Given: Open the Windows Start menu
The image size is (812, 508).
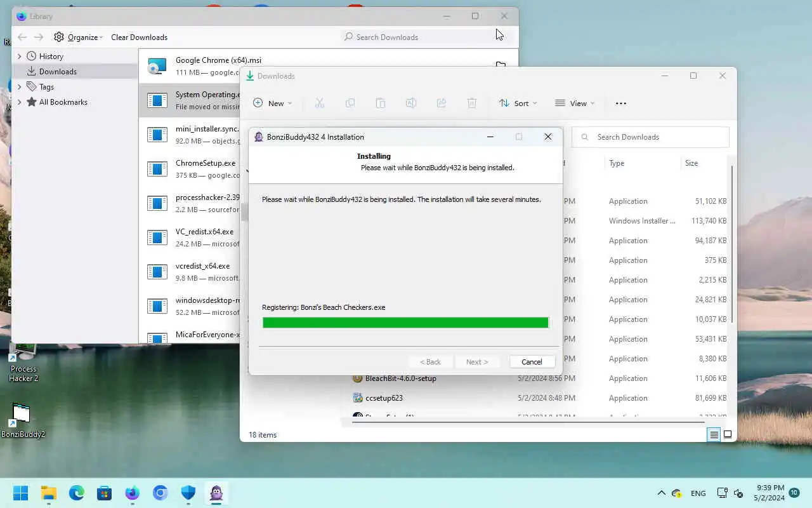Looking at the screenshot, I should tap(21, 493).
